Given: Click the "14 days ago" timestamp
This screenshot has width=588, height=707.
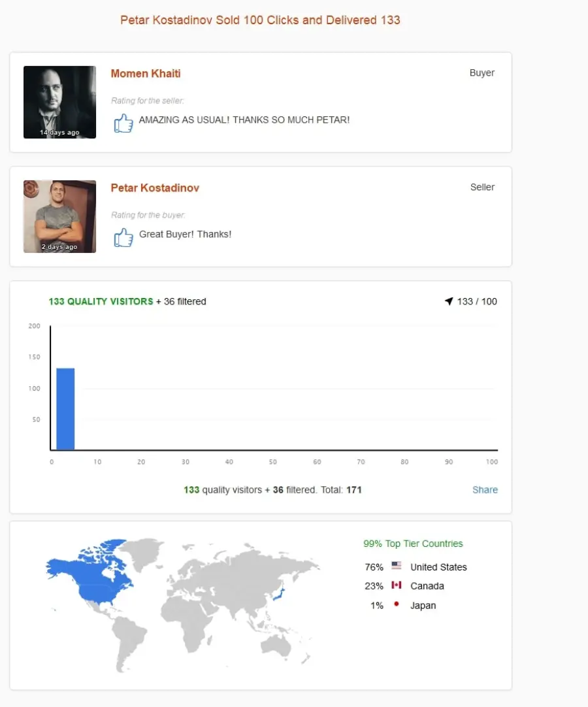Looking at the screenshot, I should click(x=59, y=133).
